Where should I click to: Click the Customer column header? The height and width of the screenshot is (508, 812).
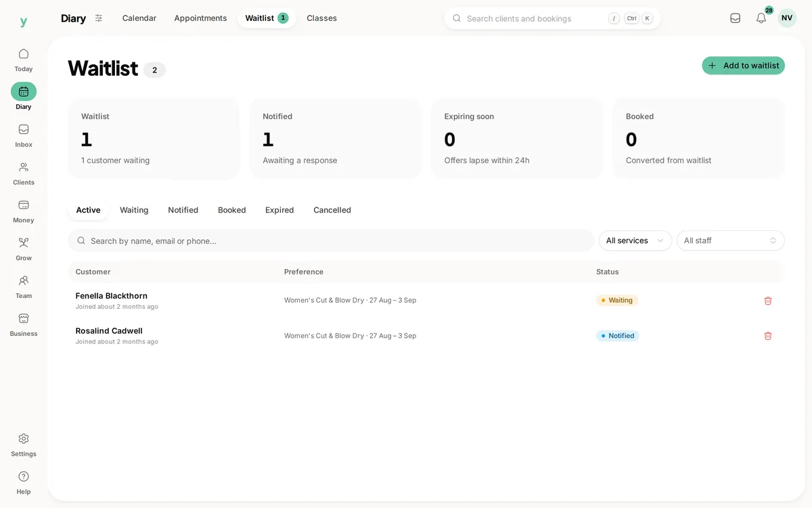(93, 272)
